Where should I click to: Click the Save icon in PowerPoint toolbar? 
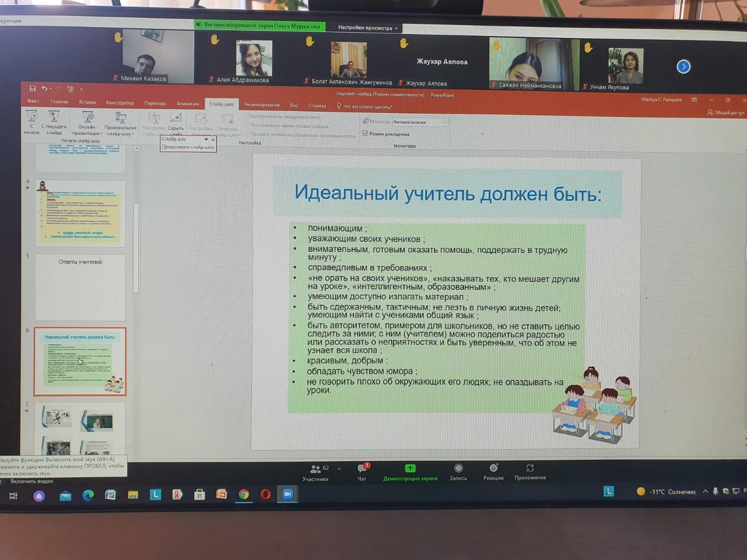[32, 89]
